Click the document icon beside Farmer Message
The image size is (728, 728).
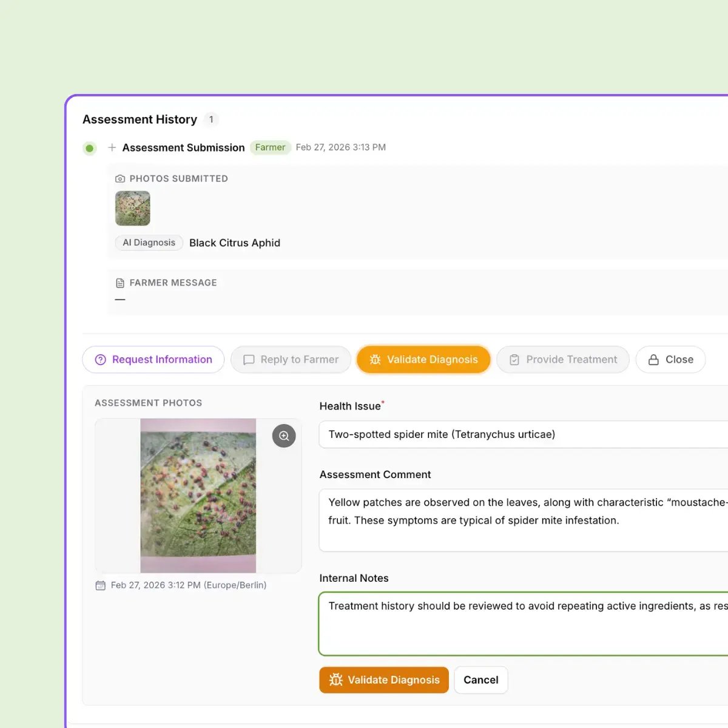(120, 283)
